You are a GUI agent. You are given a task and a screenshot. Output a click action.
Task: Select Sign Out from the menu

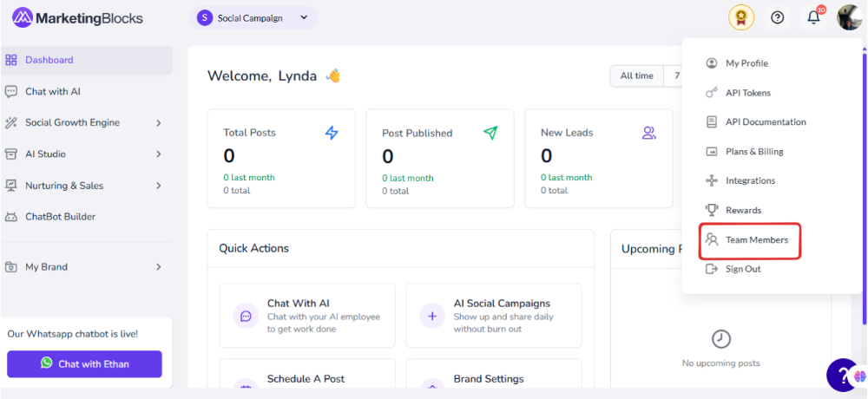click(746, 269)
